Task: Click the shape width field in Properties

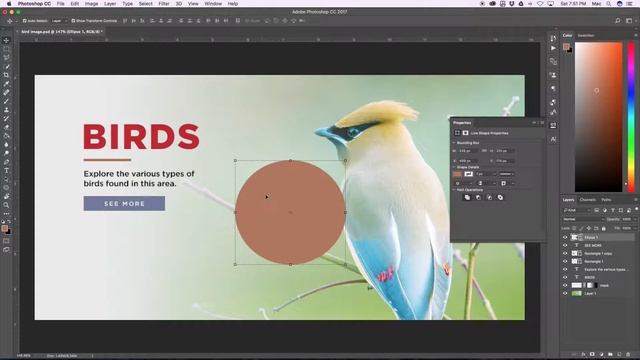Action: click(x=468, y=151)
